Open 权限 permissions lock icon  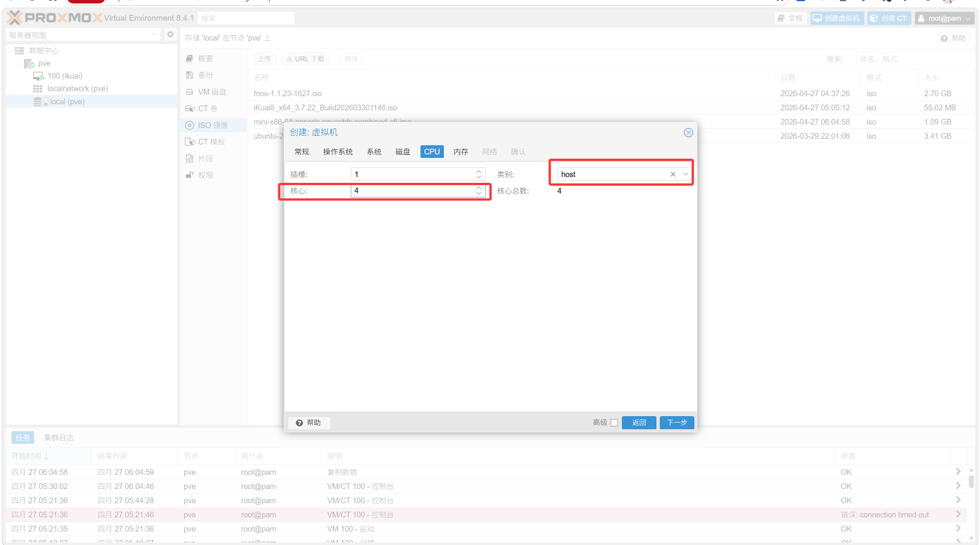pos(190,175)
